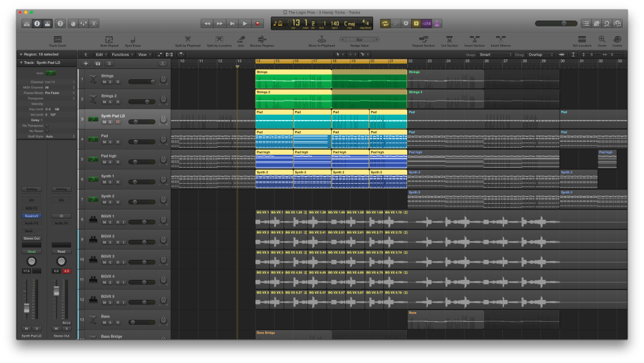Open Quick Help question mark button
Viewport: 644px width, 363px height.
pyautogui.click(x=60, y=24)
